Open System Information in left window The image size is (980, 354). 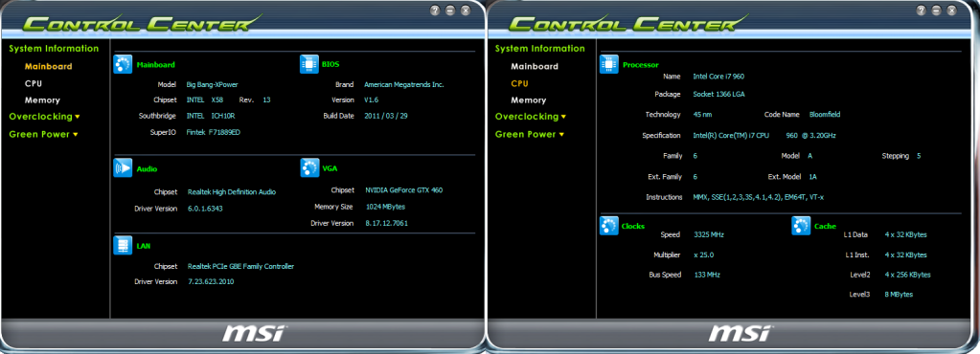click(x=54, y=49)
